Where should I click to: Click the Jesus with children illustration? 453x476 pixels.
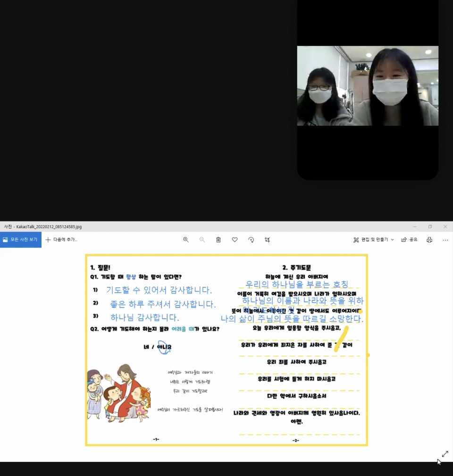point(118,393)
